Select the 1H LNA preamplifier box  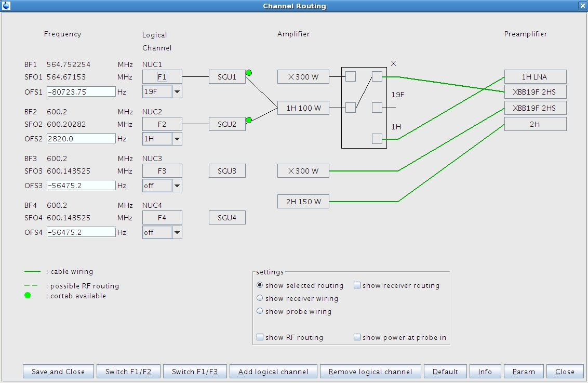click(x=535, y=77)
